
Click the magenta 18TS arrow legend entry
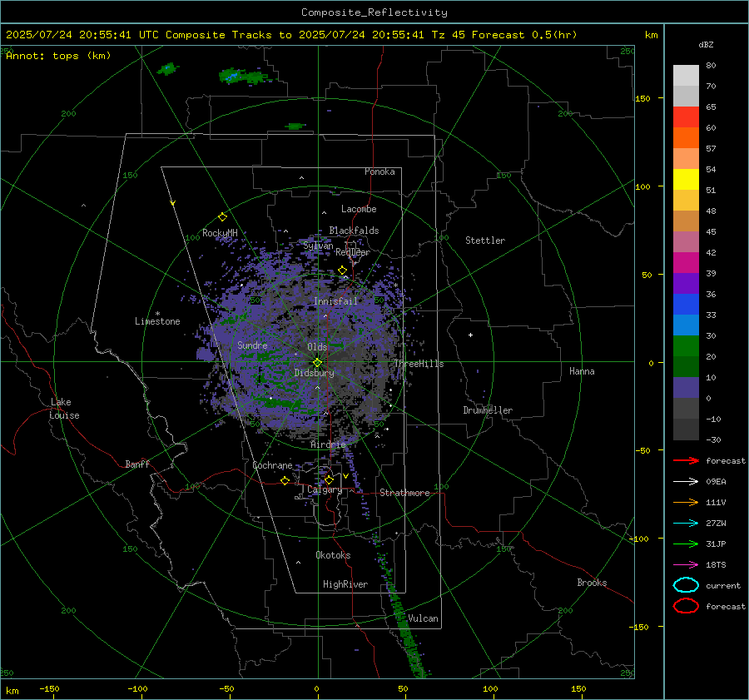click(686, 565)
